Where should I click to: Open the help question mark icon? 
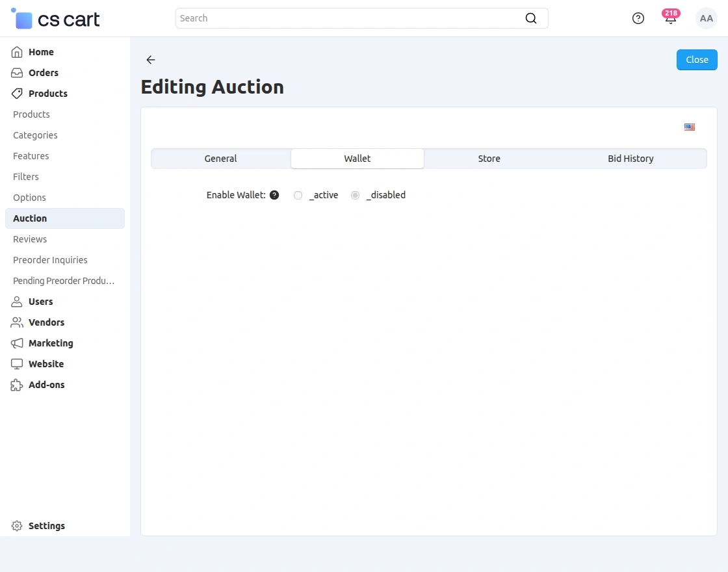pos(638,18)
